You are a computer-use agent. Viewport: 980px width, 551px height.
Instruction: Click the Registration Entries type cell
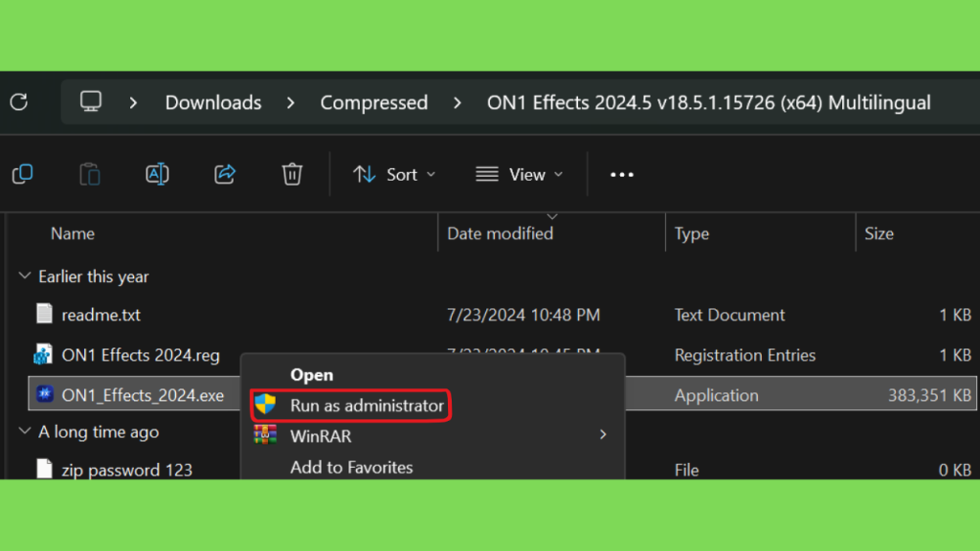(x=745, y=356)
